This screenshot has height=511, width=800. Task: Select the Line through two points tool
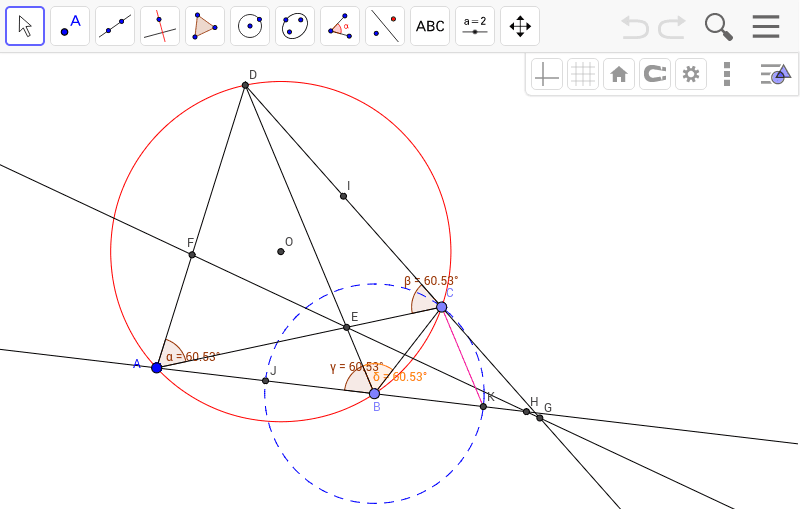[x=115, y=26]
